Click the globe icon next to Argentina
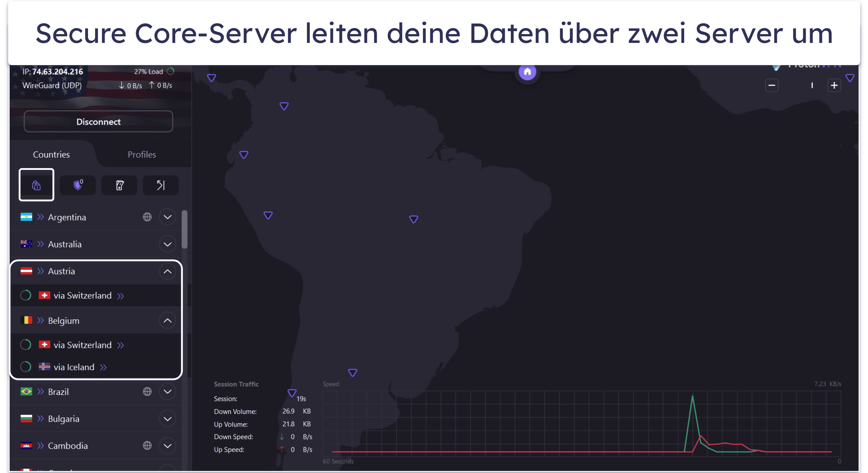868x473 pixels. click(147, 217)
